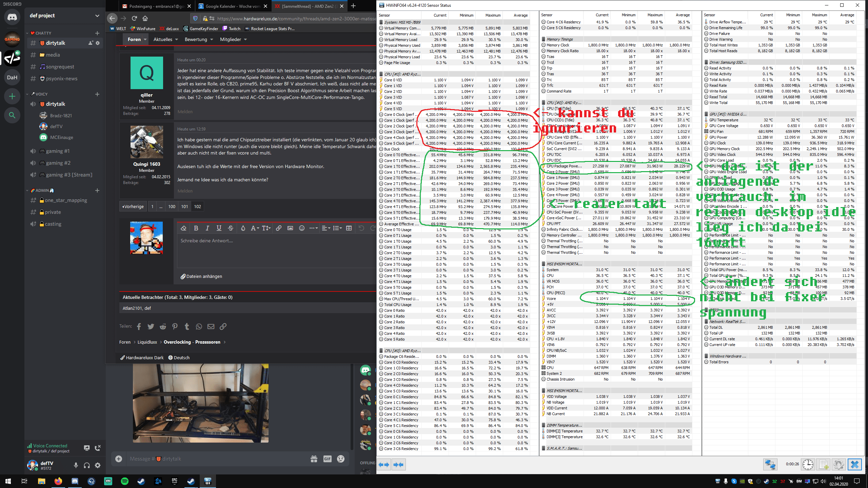The image size is (868, 488).
Task: Open HWiNFO sensor settings gear
Action: (x=839, y=464)
